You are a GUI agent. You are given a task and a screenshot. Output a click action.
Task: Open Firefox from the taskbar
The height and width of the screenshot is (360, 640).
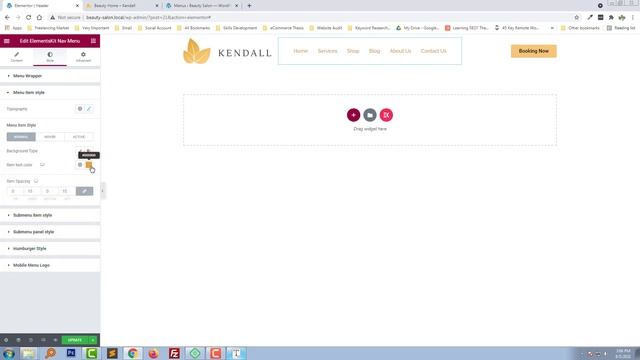coord(153,353)
